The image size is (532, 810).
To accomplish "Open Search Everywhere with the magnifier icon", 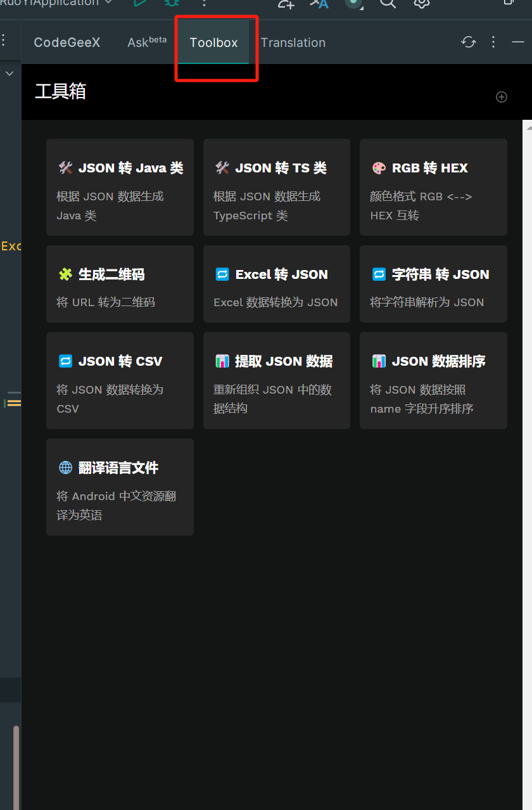I will (388, 4).
